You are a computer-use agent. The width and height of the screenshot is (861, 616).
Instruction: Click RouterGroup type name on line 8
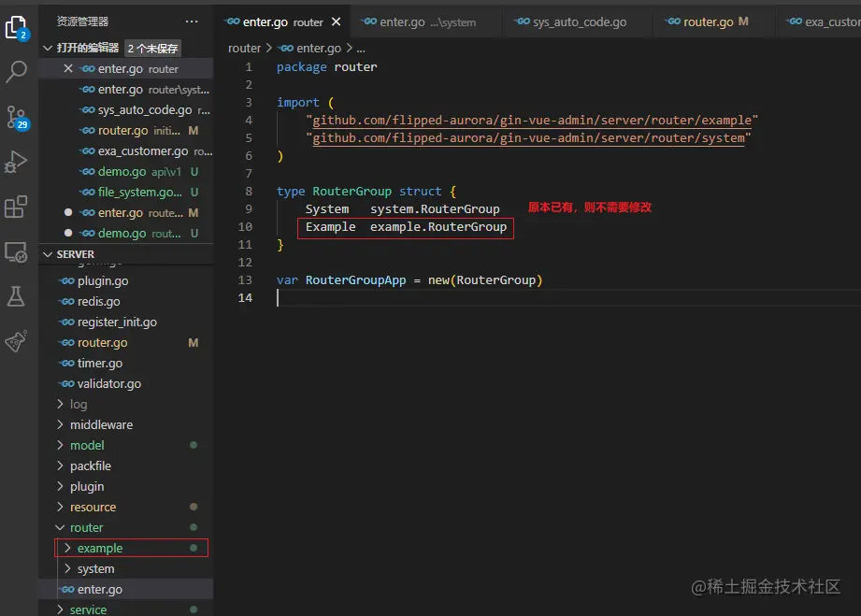coord(352,191)
